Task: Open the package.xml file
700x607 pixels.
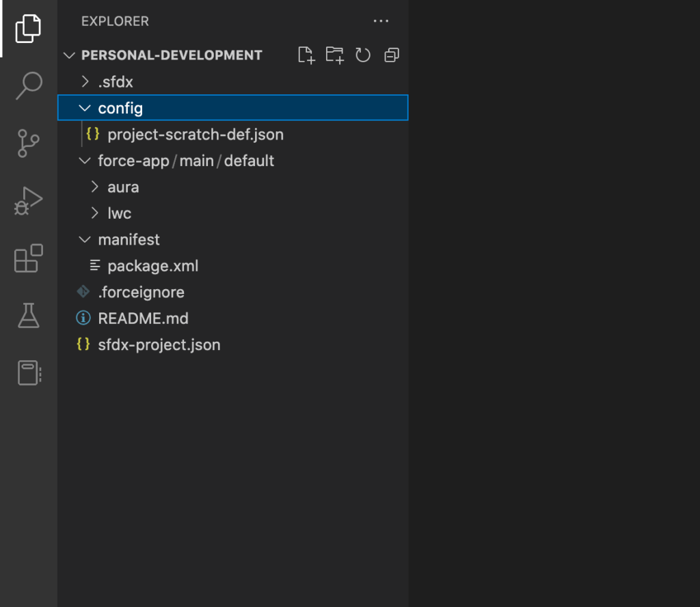Action: tap(153, 266)
